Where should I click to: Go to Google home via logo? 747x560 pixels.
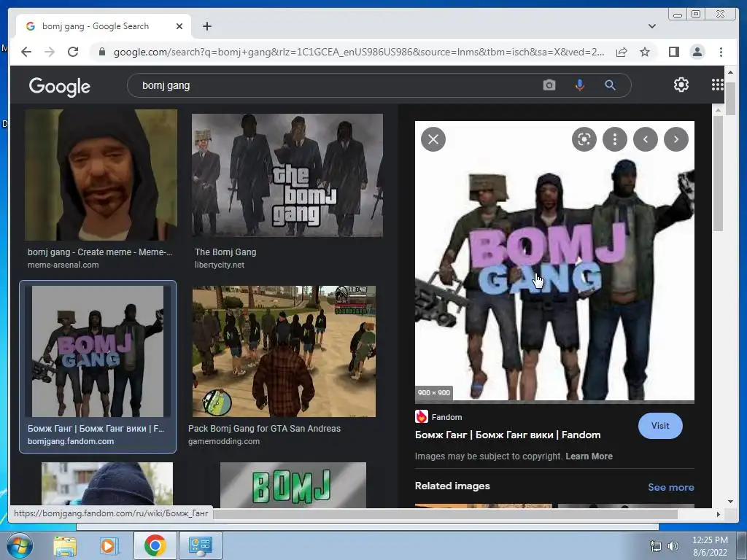tap(60, 86)
